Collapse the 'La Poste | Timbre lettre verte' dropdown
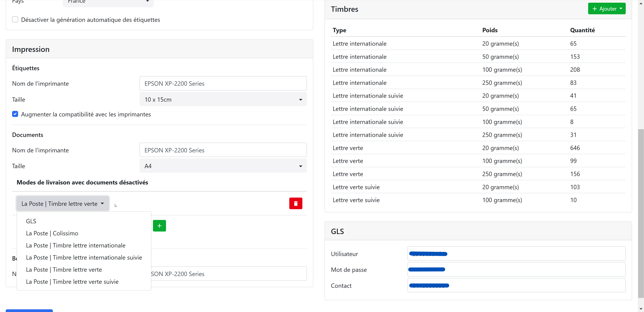Image resolution: width=644 pixels, height=312 pixels. (63, 204)
